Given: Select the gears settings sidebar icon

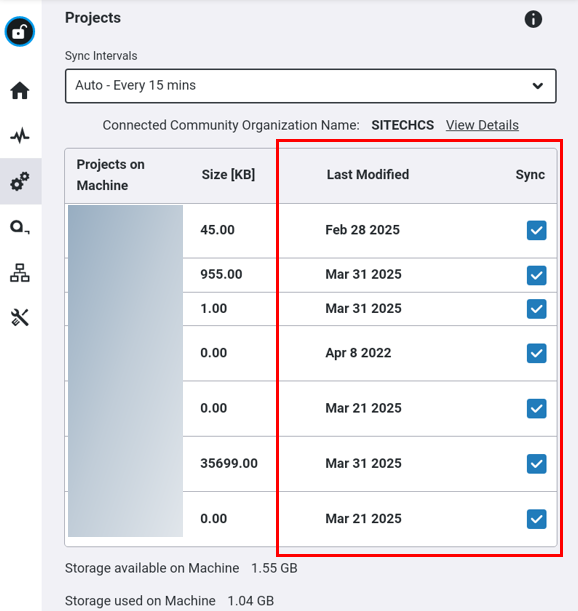Looking at the screenshot, I should [x=19, y=181].
